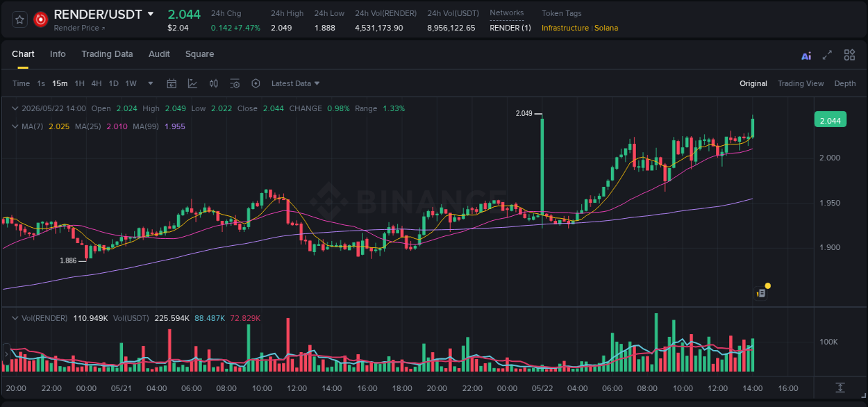Click the 1.886 low price marker

point(68,260)
